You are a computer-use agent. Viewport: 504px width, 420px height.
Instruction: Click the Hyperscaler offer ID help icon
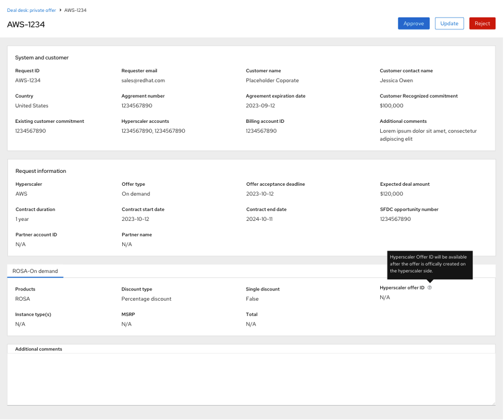tap(430, 287)
